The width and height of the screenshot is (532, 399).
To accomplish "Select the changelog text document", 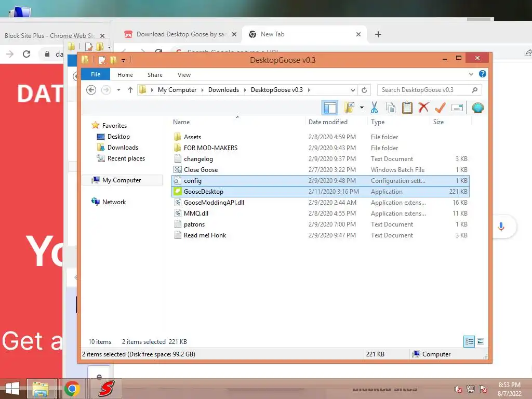I will (x=198, y=159).
